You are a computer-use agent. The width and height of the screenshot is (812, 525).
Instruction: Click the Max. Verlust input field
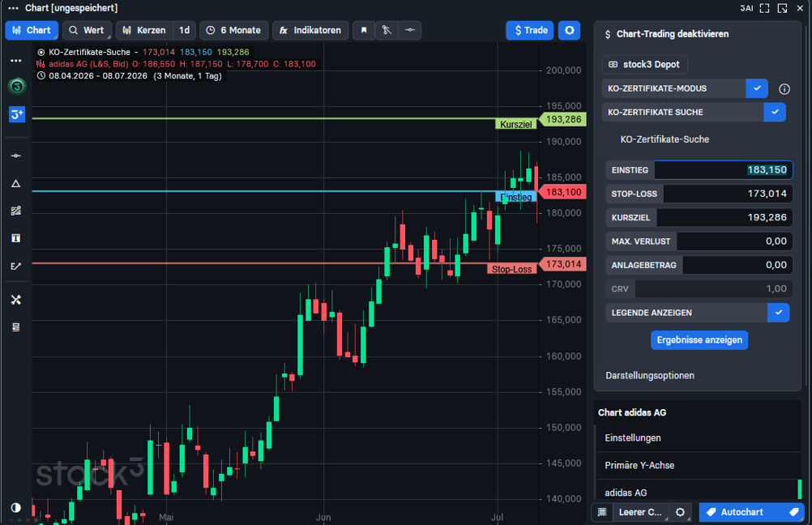point(734,241)
